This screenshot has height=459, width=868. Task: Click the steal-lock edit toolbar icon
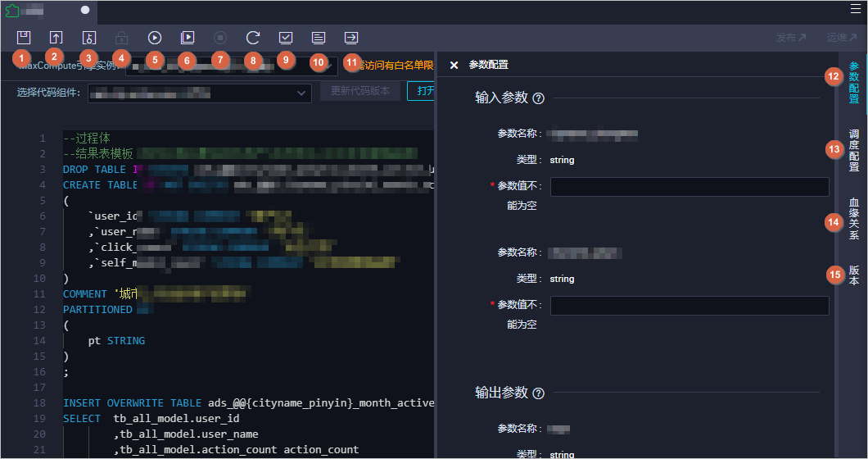[88, 37]
